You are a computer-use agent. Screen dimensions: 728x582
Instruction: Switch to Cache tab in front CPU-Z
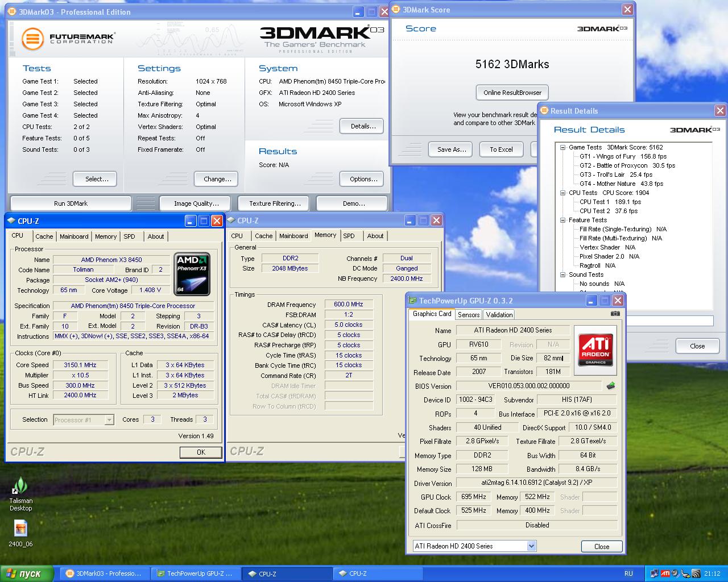(44, 236)
